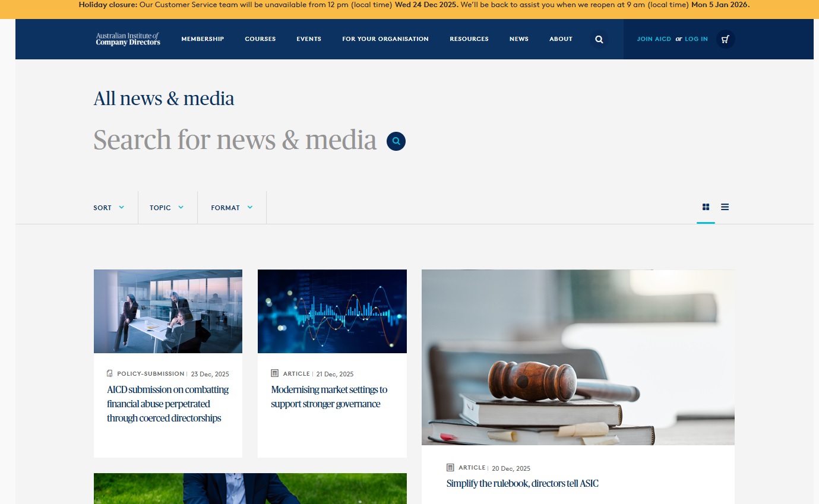This screenshot has width=819, height=504.
Task: Click the blue search button beside search field
Action: (396, 141)
